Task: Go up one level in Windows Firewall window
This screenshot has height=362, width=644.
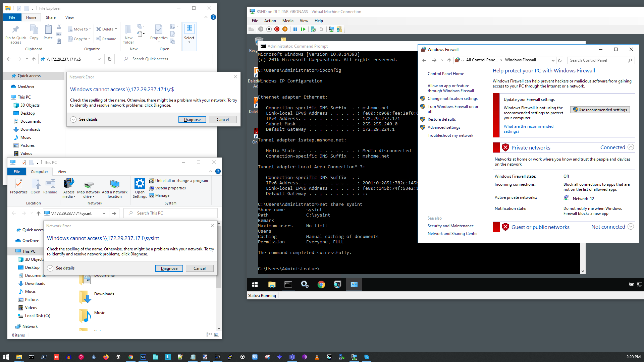Action: 449,60
